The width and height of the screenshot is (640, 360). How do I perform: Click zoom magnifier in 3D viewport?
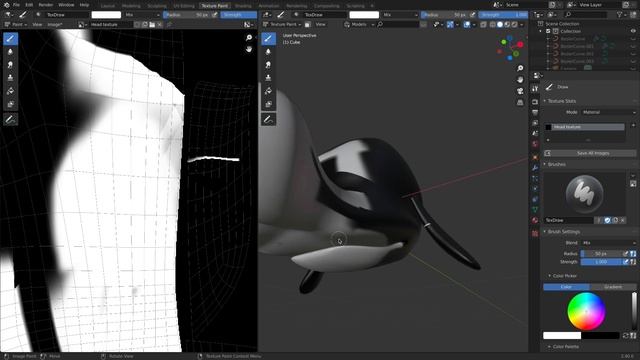520,68
